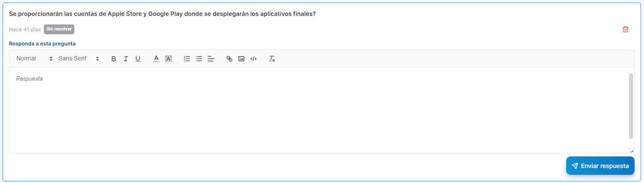The height and width of the screenshot is (183, 644).
Task: Toggle underline formatting in the editor
Action: tap(138, 59)
